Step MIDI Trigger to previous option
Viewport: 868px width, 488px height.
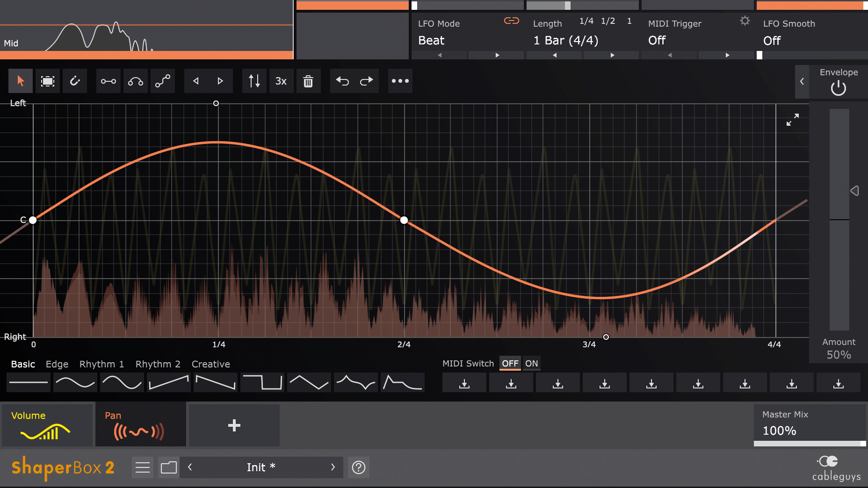coord(670,55)
